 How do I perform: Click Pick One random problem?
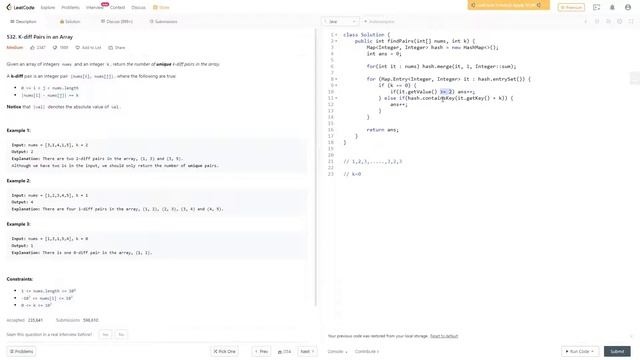click(x=224, y=351)
